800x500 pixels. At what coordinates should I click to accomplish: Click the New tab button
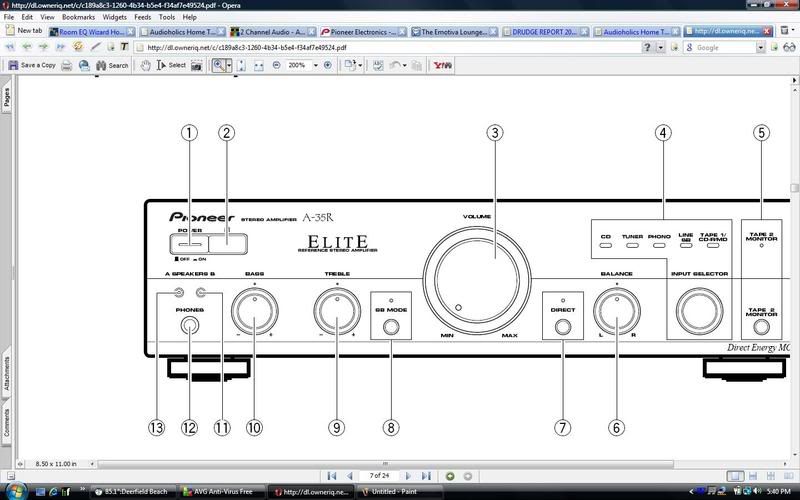24,31
